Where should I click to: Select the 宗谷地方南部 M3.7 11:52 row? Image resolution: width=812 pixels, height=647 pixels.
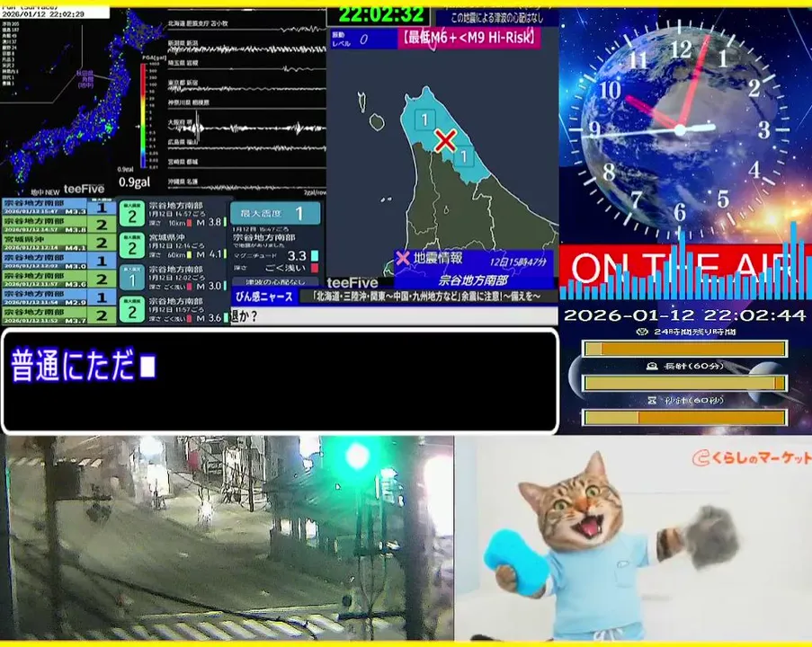[59, 315]
